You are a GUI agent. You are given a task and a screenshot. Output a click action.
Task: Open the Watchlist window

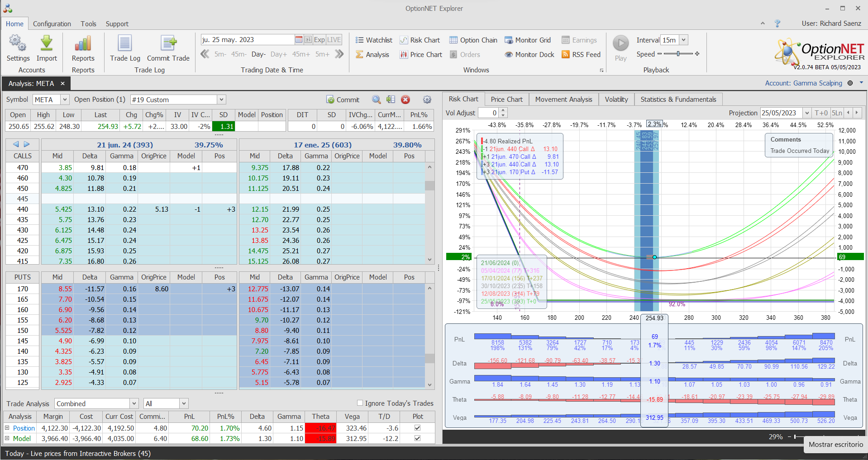(x=374, y=40)
